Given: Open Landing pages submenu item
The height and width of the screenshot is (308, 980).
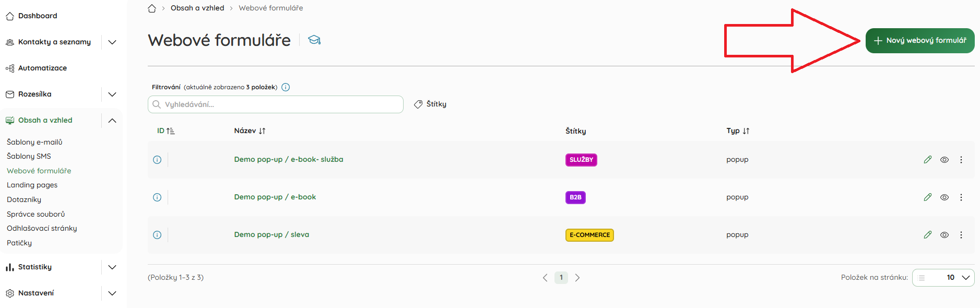Looking at the screenshot, I should point(32,185).
